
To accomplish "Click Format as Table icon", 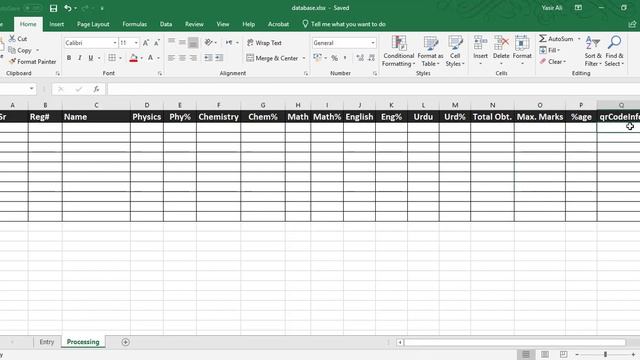I will pos(431,43).
